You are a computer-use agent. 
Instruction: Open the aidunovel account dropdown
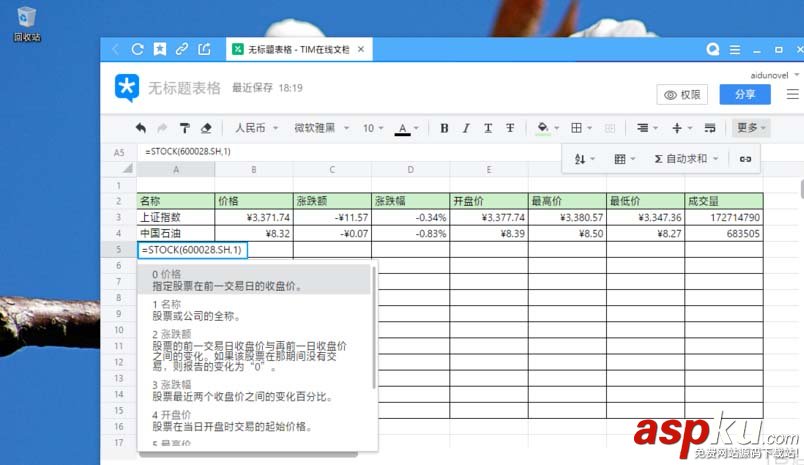click(774, 75)
